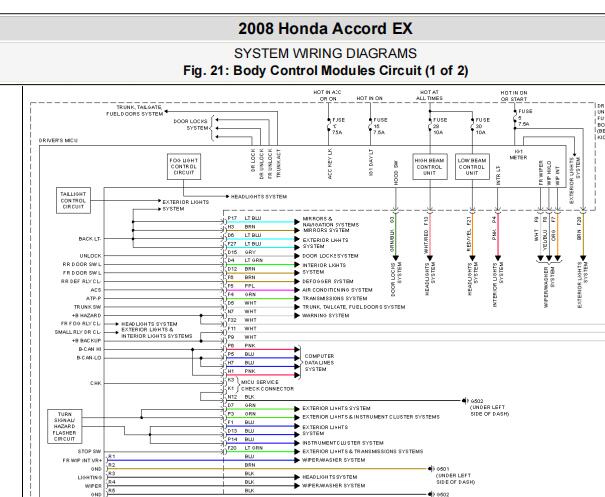605x497 pixels.
Task: Select the vertical 'INTR LT' label
Action: tap(498, 175)
